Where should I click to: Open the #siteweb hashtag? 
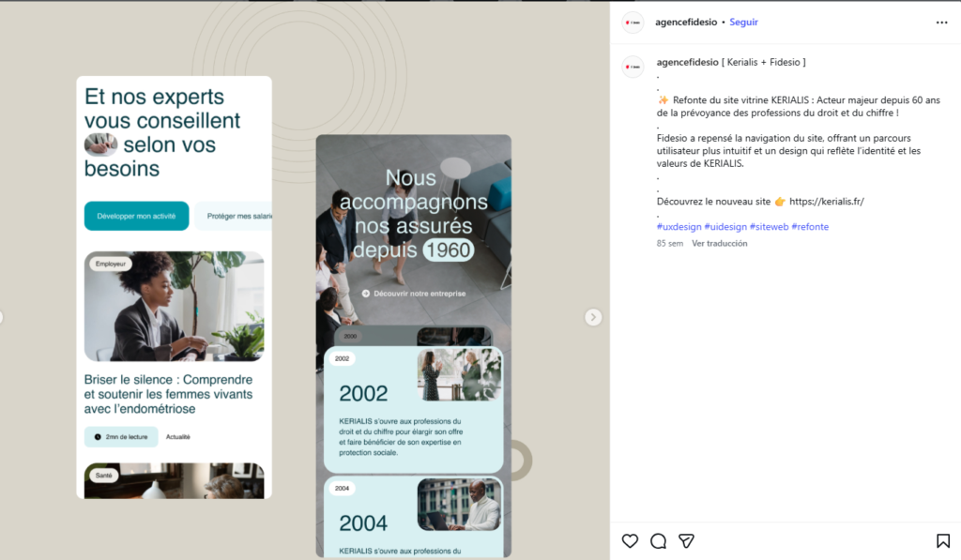(769, 227)
